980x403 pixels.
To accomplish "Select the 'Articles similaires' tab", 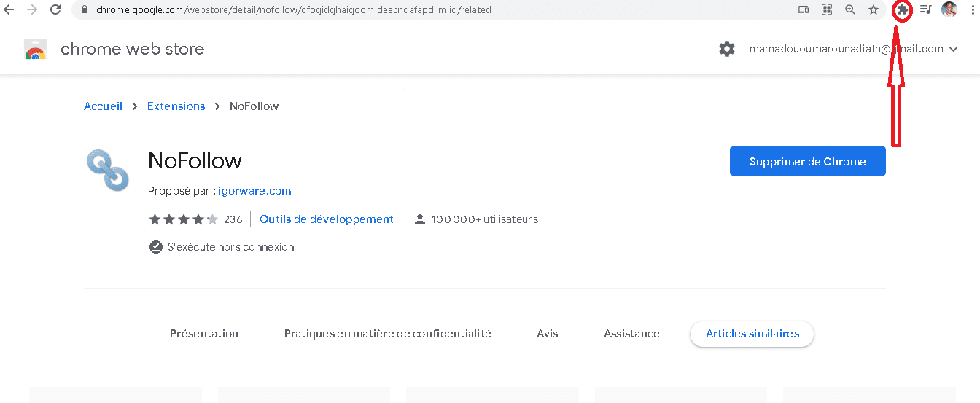I will point(752,334).
